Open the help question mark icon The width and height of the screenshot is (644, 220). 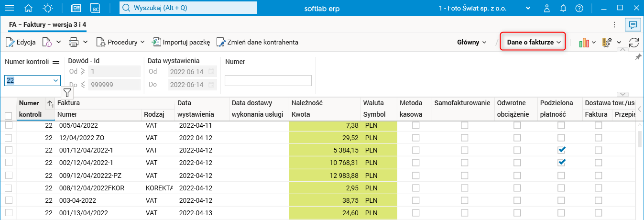point(579,8)
